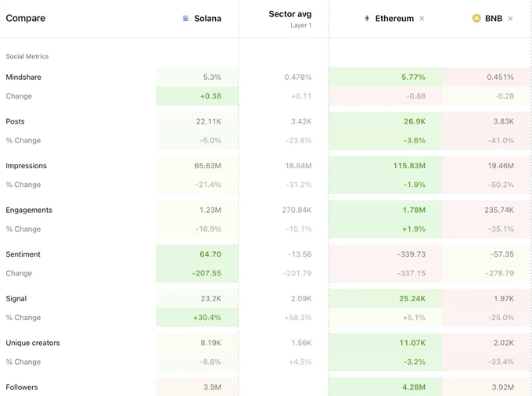Select the Sentiment metric label

pyautogui.click(x=23, y=254)
